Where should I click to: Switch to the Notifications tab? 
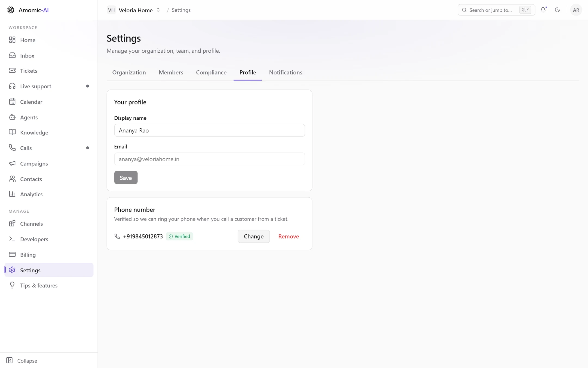click(x=286, y=72)
